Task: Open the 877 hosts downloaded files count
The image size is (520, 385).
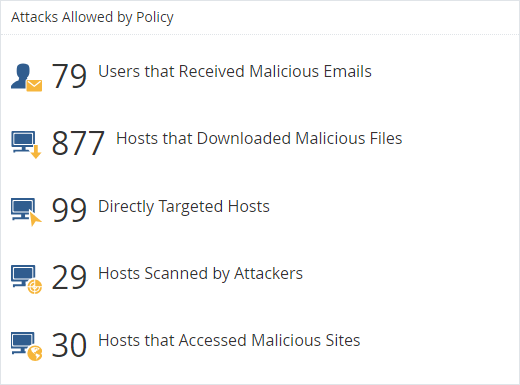Action: (x=78, y=143)
